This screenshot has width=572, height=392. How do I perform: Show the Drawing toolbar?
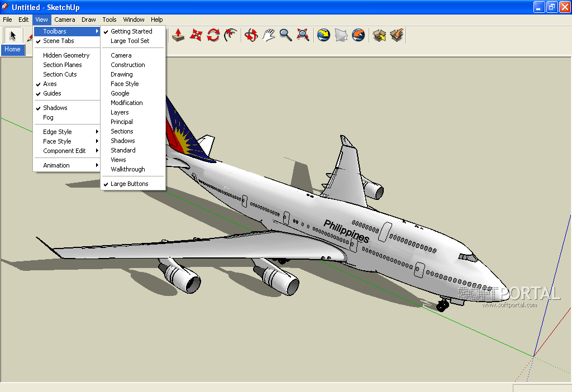tap(133, 74)
